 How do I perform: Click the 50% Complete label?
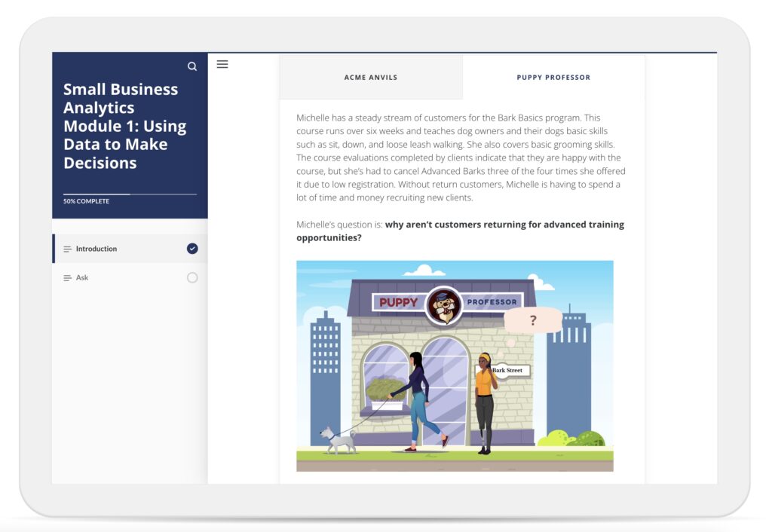pyautogui.click(x=86, y=201)
